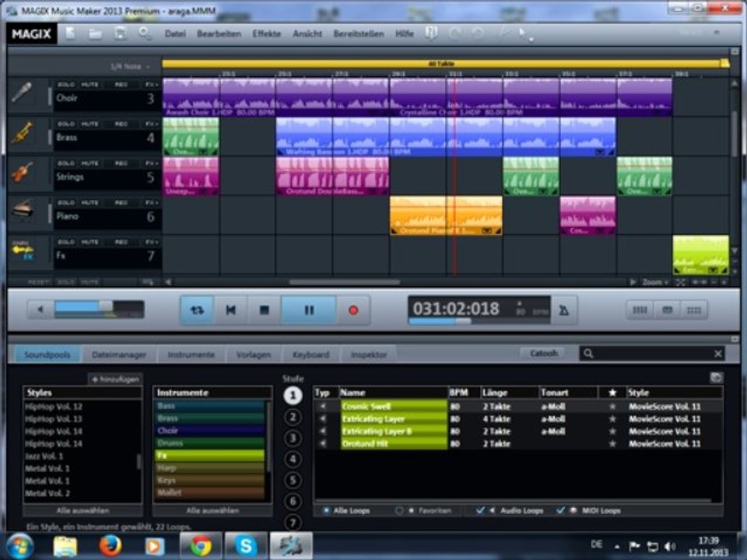Solo the Choir track
Image resolution: width=747 pixels, height=560 pixels.
(x=65, y=84)
